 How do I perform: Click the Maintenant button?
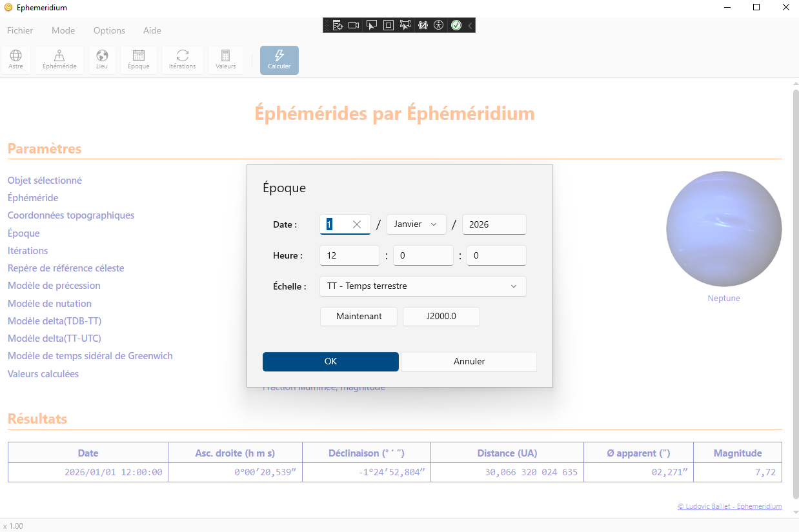[359, 317]
